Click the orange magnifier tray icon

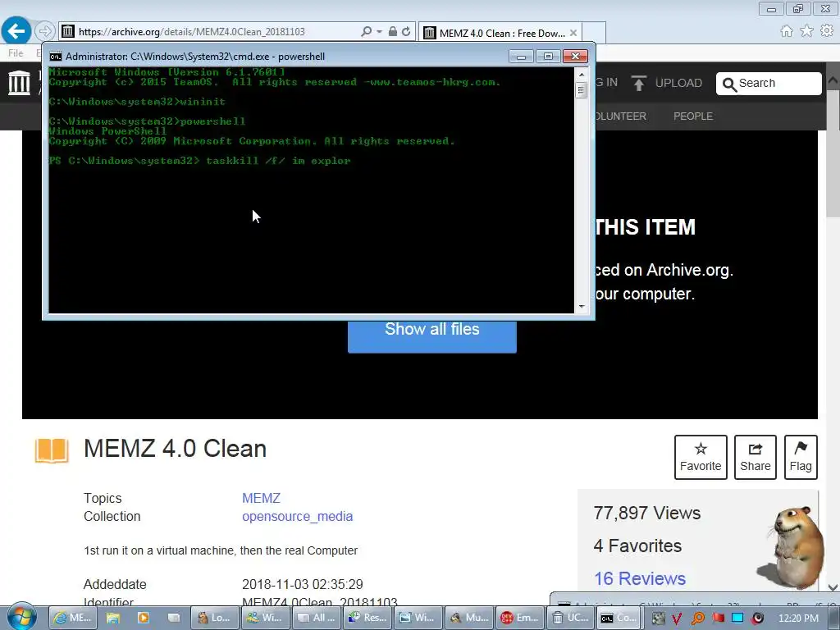click(x=697, y=619)
